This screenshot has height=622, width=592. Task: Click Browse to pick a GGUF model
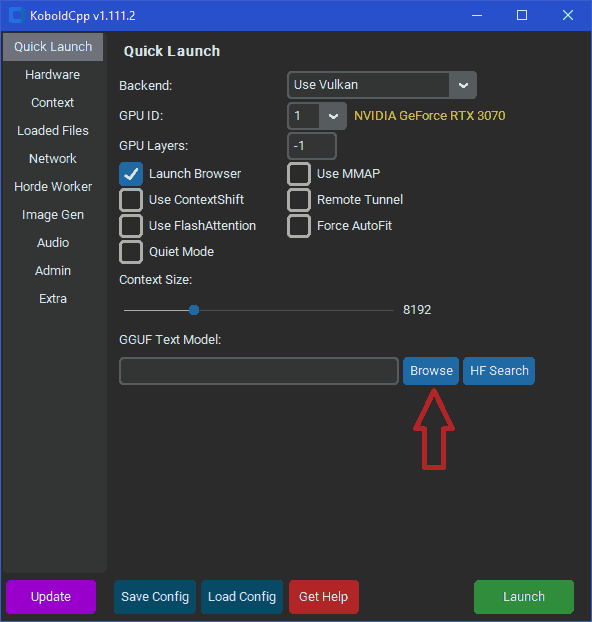click(x=431, y=371)
